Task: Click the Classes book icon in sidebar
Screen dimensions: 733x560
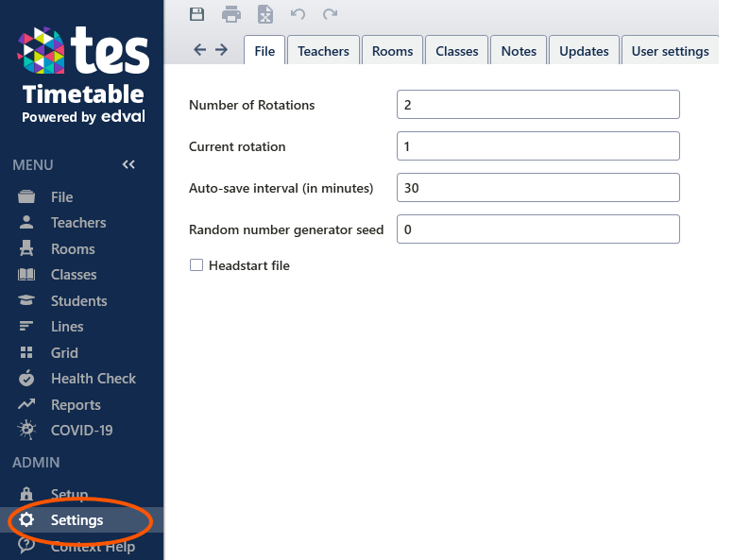Action: click(x=26, y=275)
